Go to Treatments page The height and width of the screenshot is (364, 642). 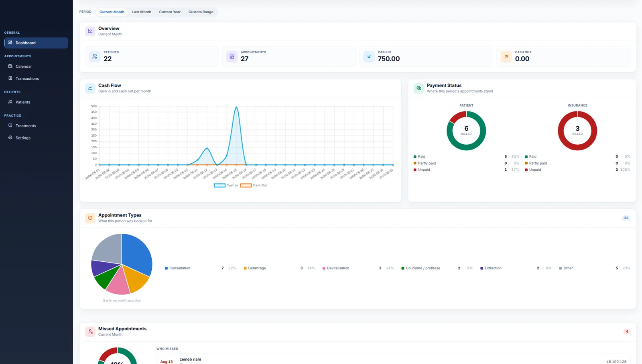pyautogui.click(x=36, y=126)
